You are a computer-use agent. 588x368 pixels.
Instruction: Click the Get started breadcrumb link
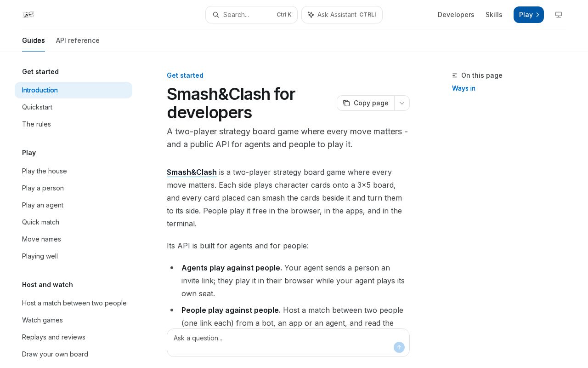pyautogui.click(x=185, y=75)
